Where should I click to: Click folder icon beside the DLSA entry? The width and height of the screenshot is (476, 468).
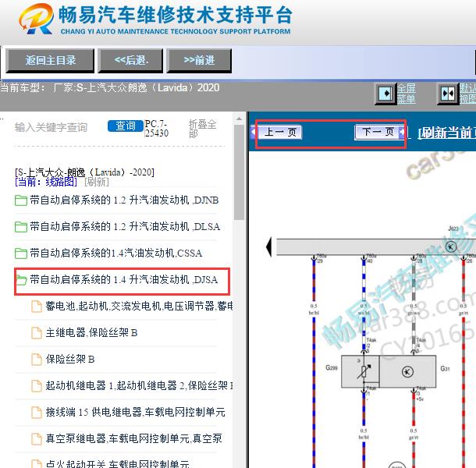tap(21, 227)
